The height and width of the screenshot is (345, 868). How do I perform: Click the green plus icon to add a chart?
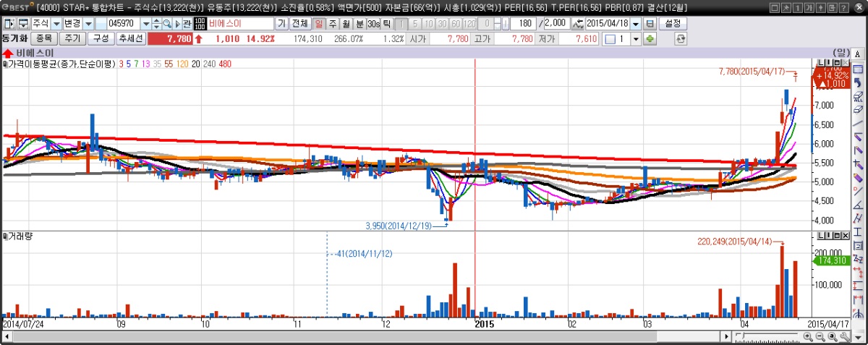tap(650, 38)
